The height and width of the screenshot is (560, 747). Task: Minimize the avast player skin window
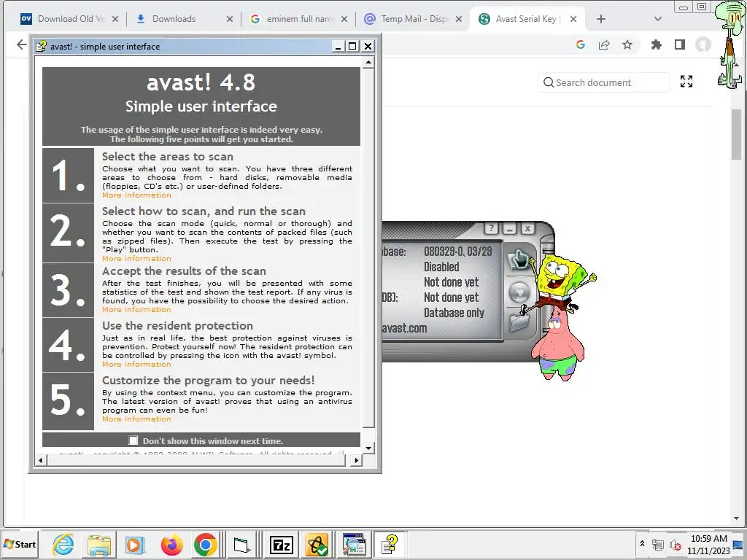tap(510, 228)
